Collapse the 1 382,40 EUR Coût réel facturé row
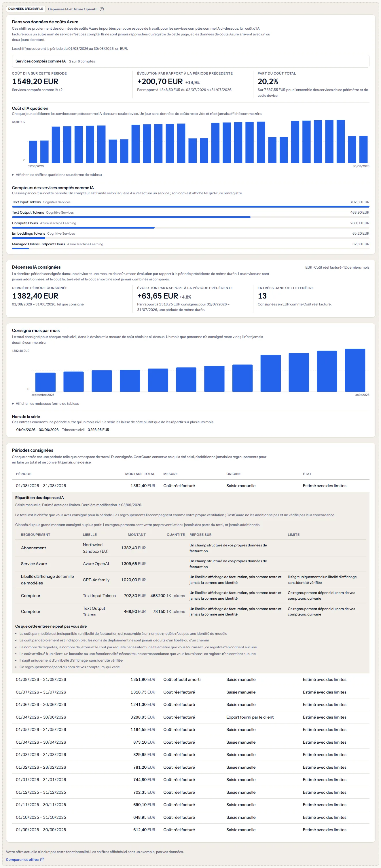This screenshot has width=381, height=868. 191,486
